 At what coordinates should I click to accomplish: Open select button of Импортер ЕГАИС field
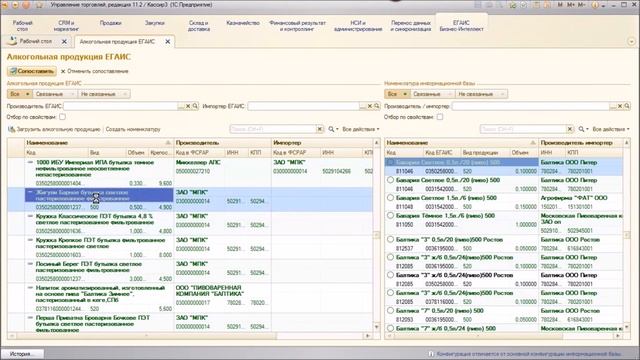pyautogui.click(x=362, y=106)
